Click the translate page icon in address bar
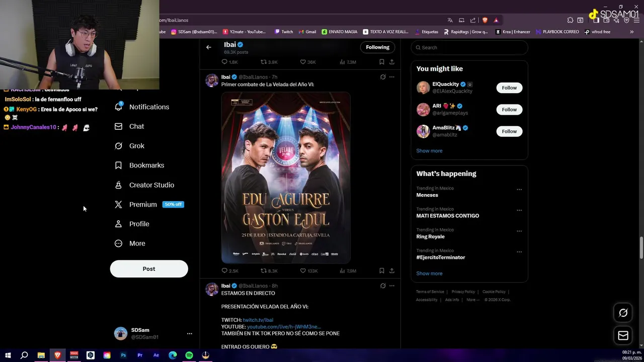The width and height of the screenshot is (644, 362). (450, 20)
